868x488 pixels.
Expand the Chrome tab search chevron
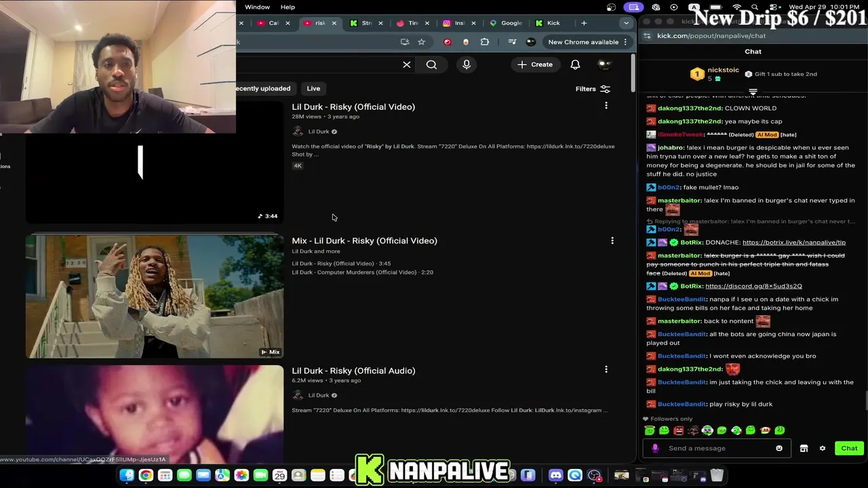626,23
